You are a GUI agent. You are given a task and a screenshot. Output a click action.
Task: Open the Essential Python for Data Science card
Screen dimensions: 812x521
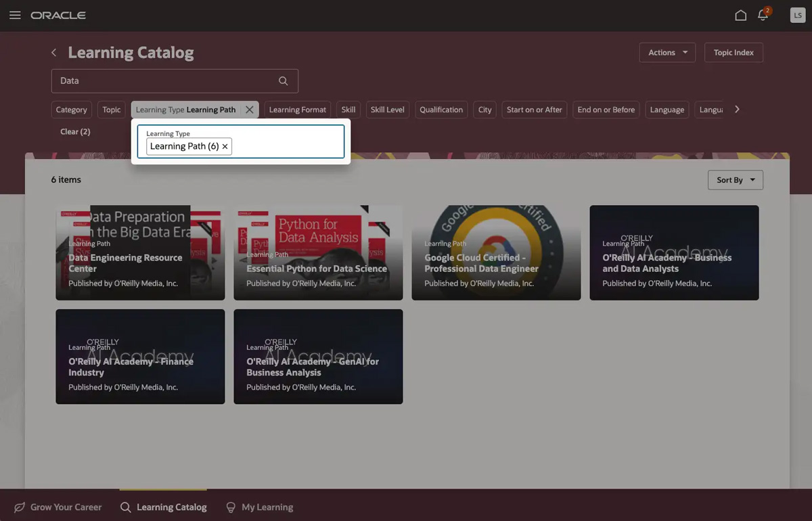[x=318, y=253]
